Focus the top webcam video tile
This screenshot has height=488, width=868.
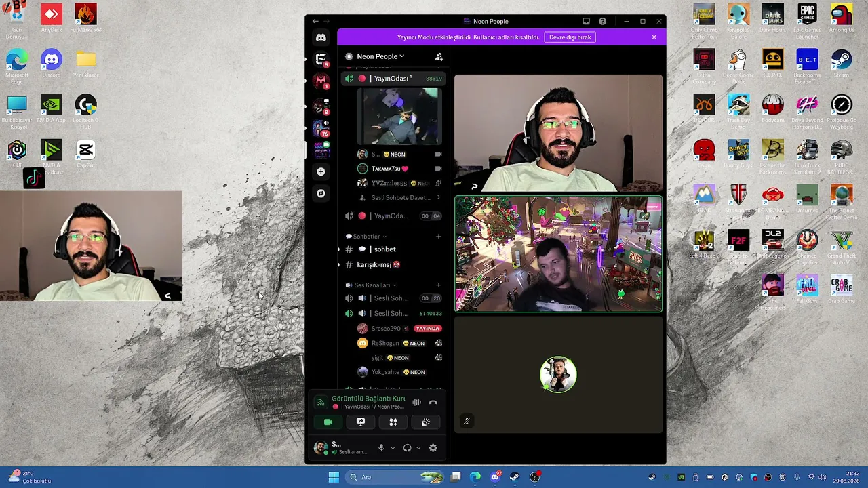[x=558, y=133]
